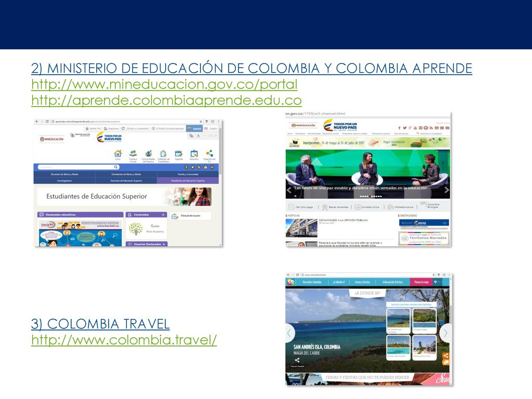Screen dimensions: 532x399
Task: Click the heart favorites icon on Colombia Travel
Action: pos(435,282)
